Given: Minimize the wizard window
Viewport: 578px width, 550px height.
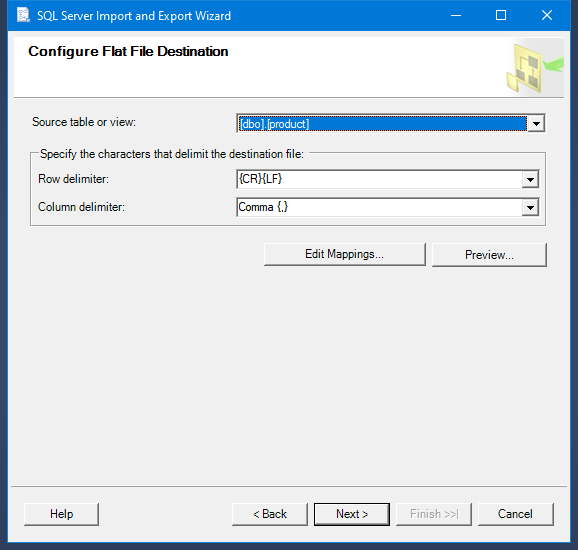Looking at the screenshot, I should (x=456, y=15).
